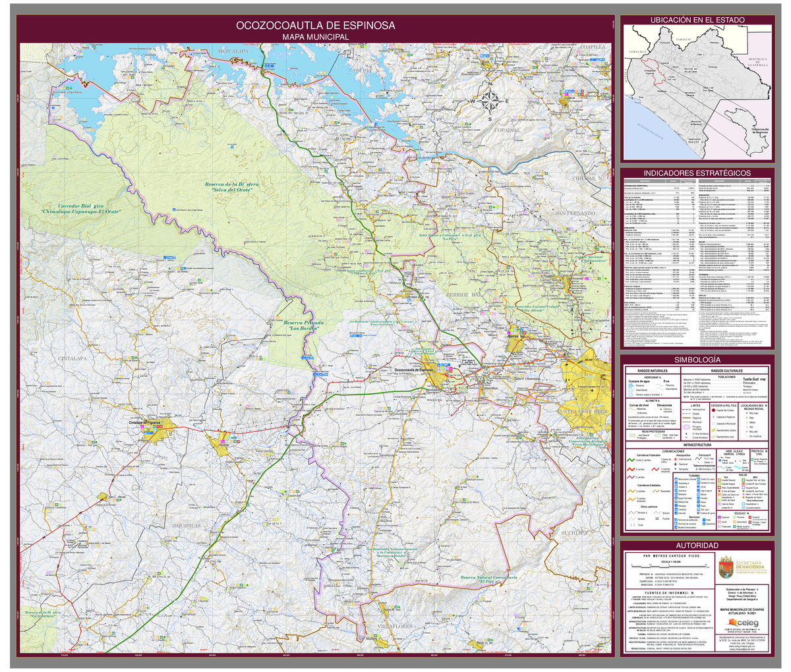Click the OCOZOCOAUTLA DE ESPINOSA map title
This screenshot has height=672, width=791.
tap(316, 26)
